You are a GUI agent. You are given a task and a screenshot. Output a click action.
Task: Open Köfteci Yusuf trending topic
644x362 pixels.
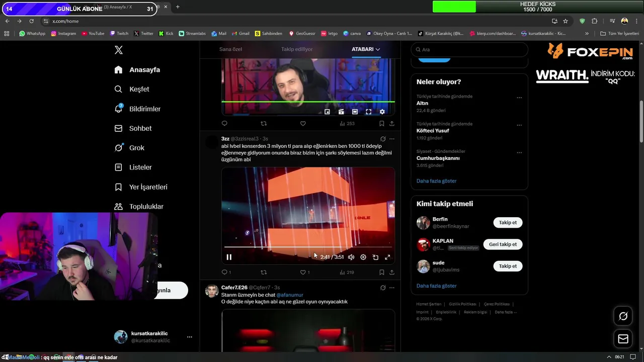[x=433, y=131]
